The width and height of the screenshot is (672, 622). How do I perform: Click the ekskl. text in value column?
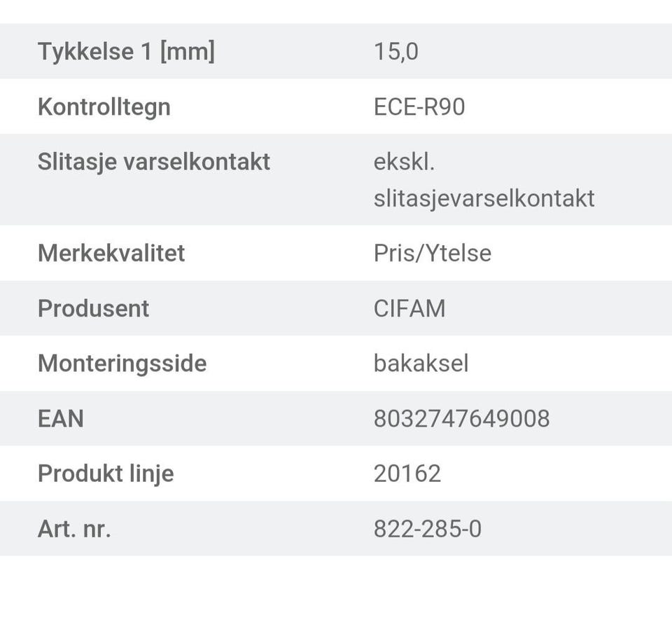click(405, 162)
